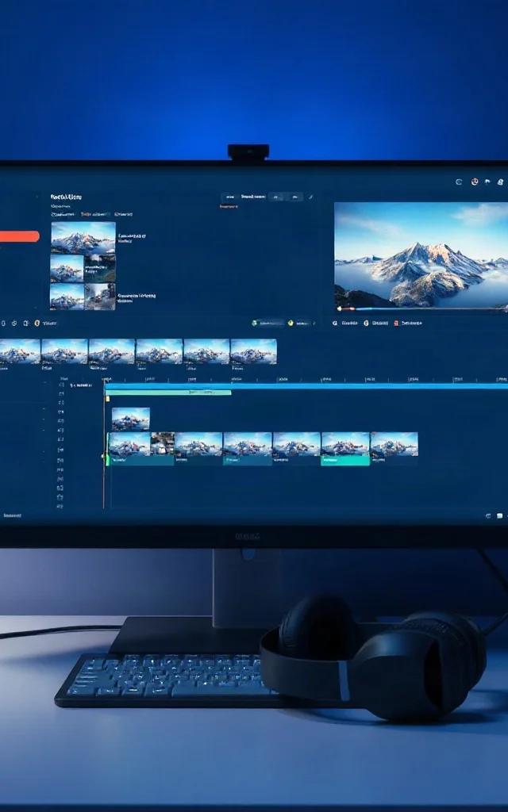Click the orange highlighted button in the left sidebar
The height and width of the screenshot is (812, 508).
(x=19, y=236)
